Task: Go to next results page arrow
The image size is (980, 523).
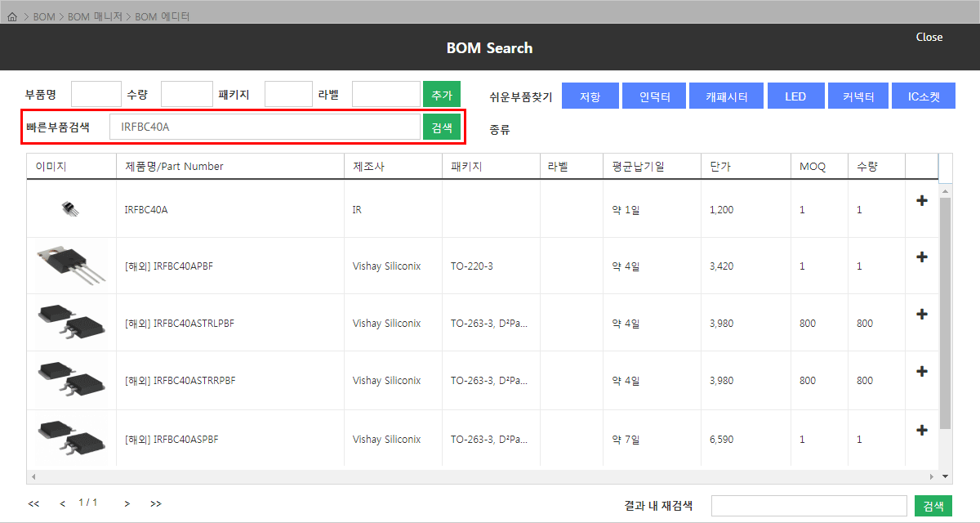Action: point(127,504)
